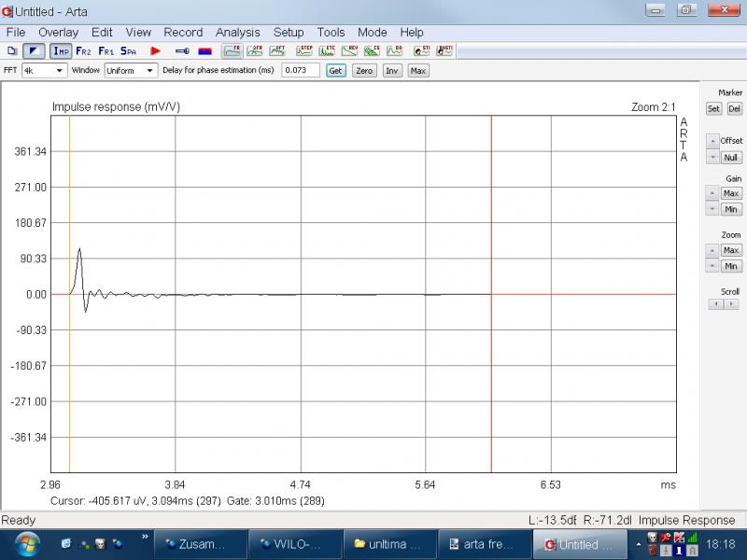Increase Gain with the up arrow
The image size is (747, 560).
[712, 193]
